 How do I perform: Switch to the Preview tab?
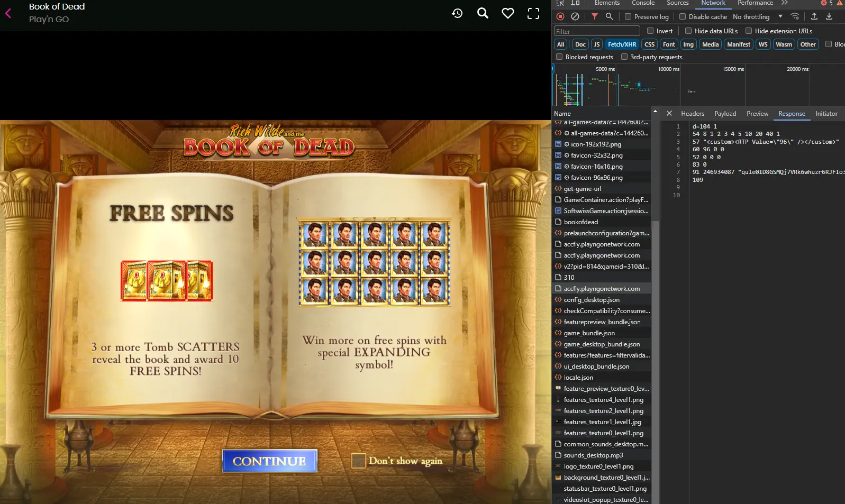point(758,114)
